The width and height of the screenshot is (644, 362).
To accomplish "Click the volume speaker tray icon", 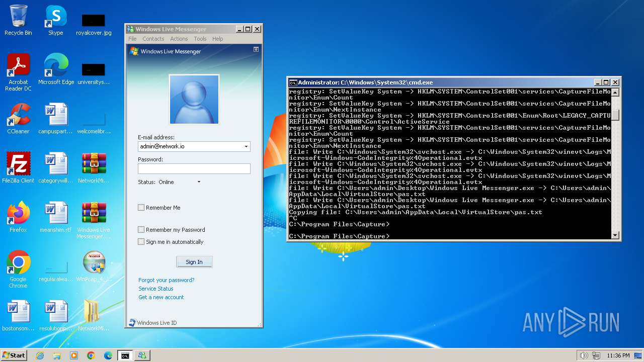I will click(584, 355).
